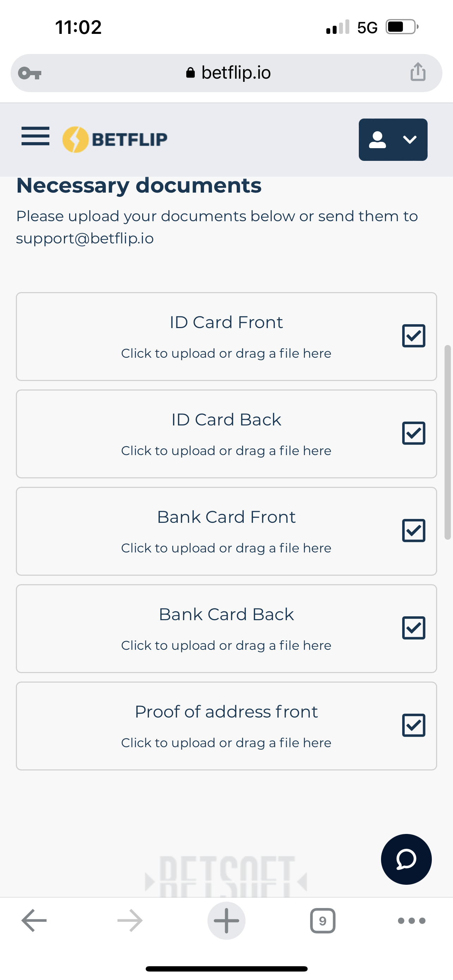Tap the browser share icon
Viewport: 453px width, 980px height.
point(418,72)
